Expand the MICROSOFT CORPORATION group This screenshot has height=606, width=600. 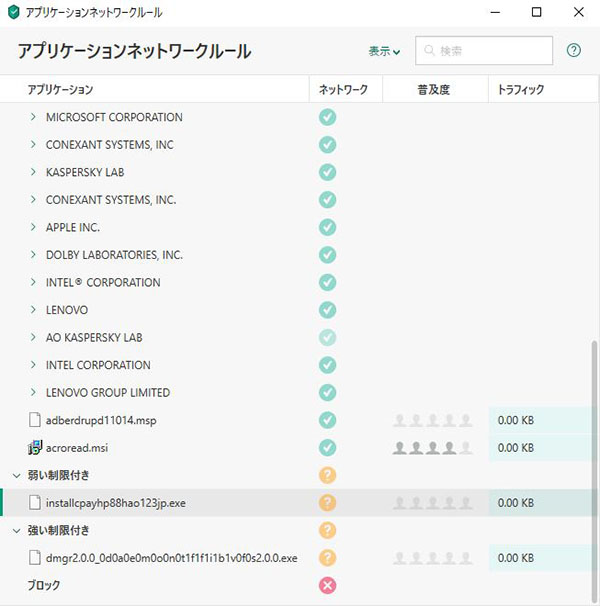pos(33,117)
